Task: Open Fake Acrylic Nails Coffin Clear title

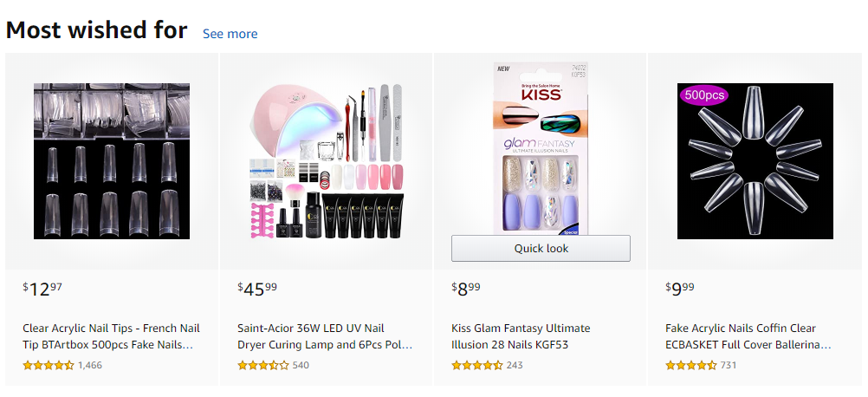Action: click(749, 336)
